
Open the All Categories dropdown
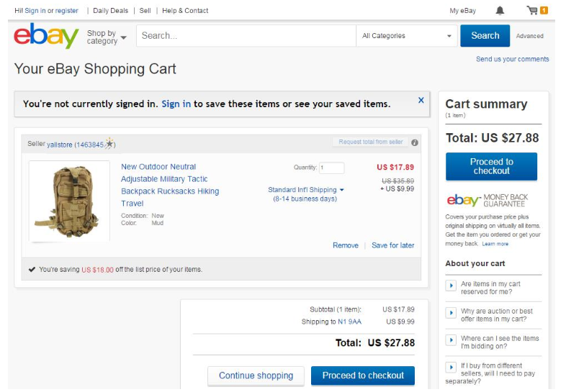[407, 36]
